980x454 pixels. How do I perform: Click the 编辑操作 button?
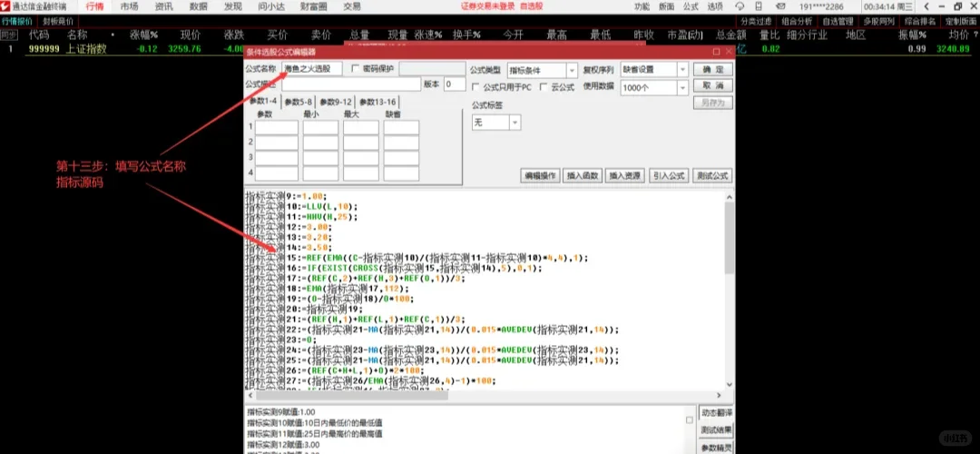point(541,176)
